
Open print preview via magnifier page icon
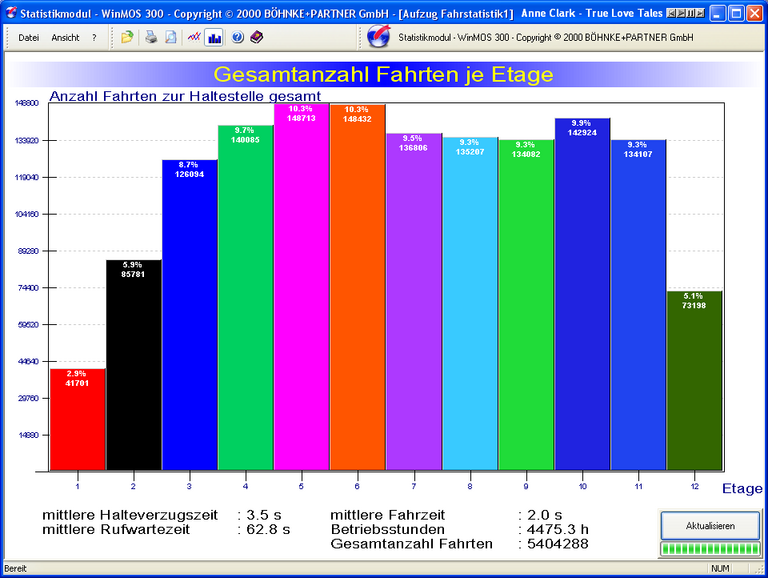pos(170,37)
